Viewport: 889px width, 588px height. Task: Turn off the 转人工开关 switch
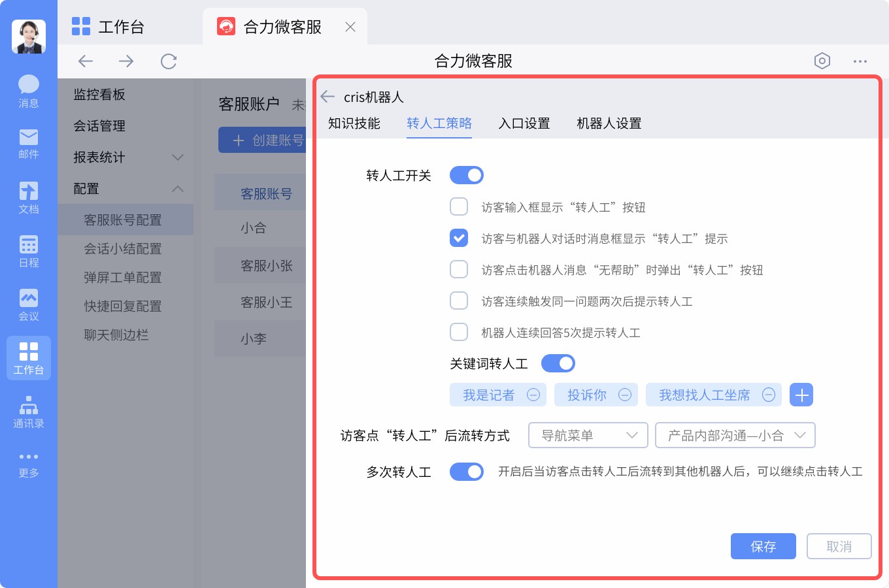pos(467,175)
